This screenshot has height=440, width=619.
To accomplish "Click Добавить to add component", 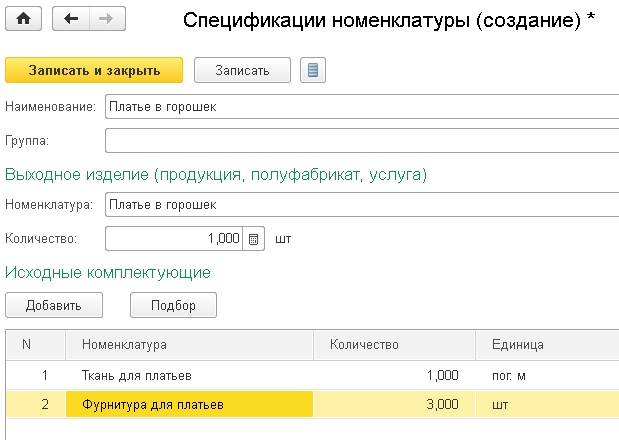I will click(54, 305).
